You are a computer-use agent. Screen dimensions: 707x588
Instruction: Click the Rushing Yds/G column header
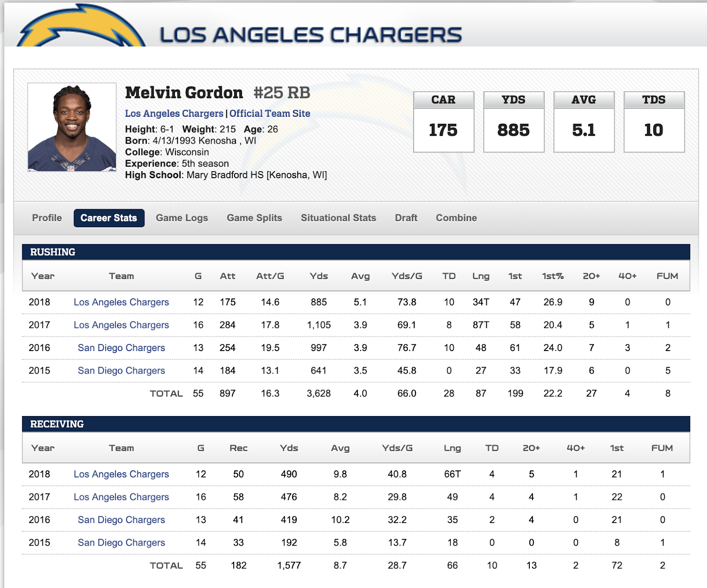pyautogui.click(x=407, y=276)
